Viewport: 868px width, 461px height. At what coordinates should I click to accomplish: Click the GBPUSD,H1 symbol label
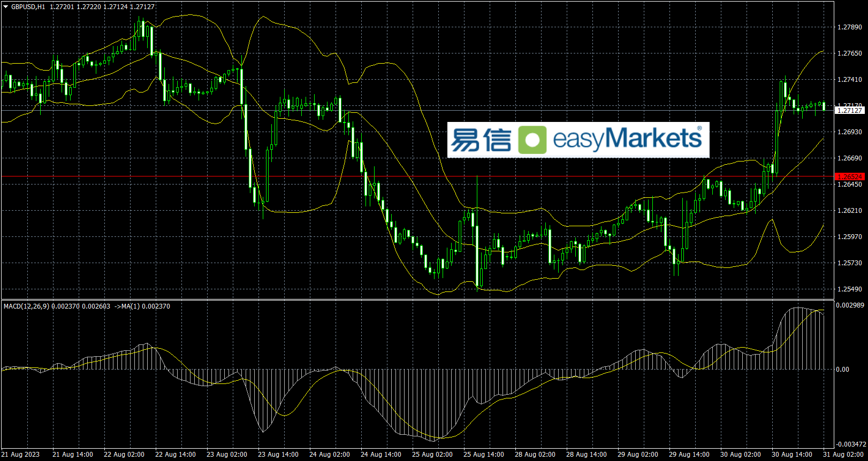[x=28, y=7]
